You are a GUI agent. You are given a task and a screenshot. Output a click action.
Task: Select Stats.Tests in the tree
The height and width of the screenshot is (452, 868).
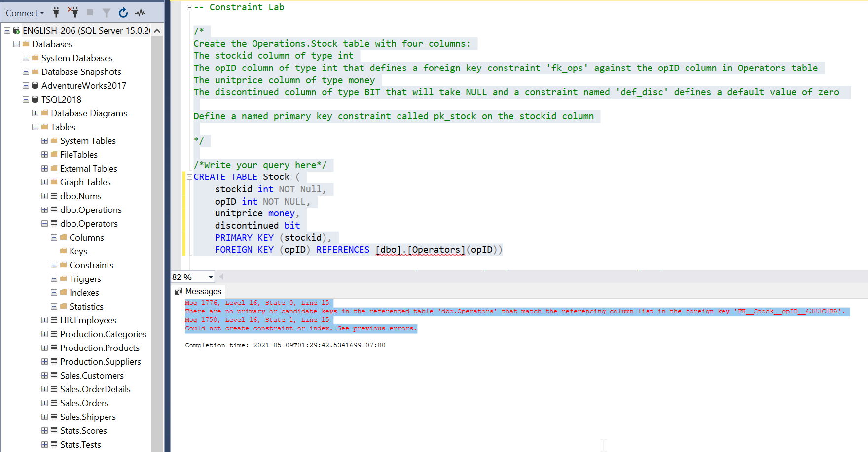click(x=80, y=445)
